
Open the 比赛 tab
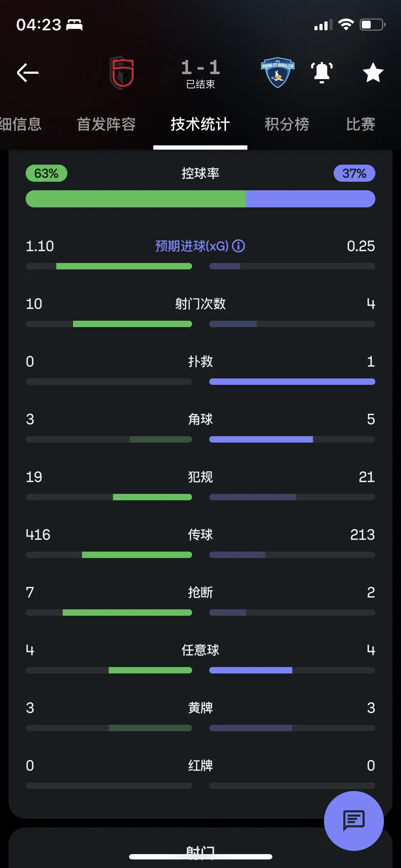360,124
